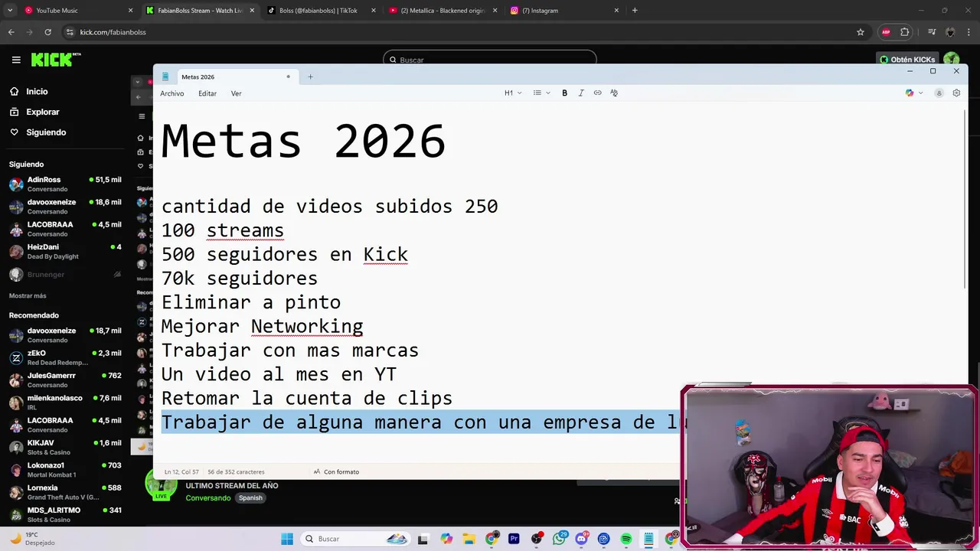Click the Kick logo
Screen dimensions: 980x551
point(56,60)
